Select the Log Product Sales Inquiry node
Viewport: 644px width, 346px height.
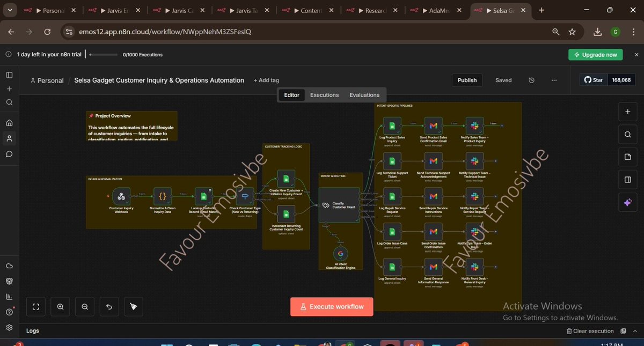click(392, 126)
